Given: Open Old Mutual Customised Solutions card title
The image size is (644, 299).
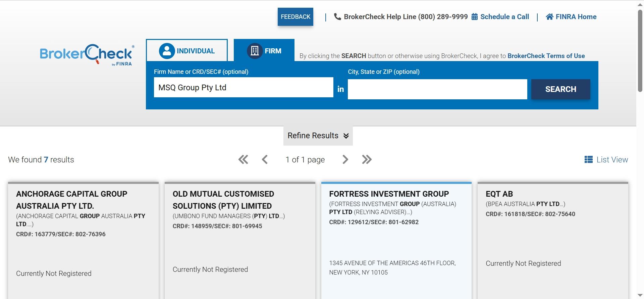Looking at the screenshot, I should [x=223, y=200].
